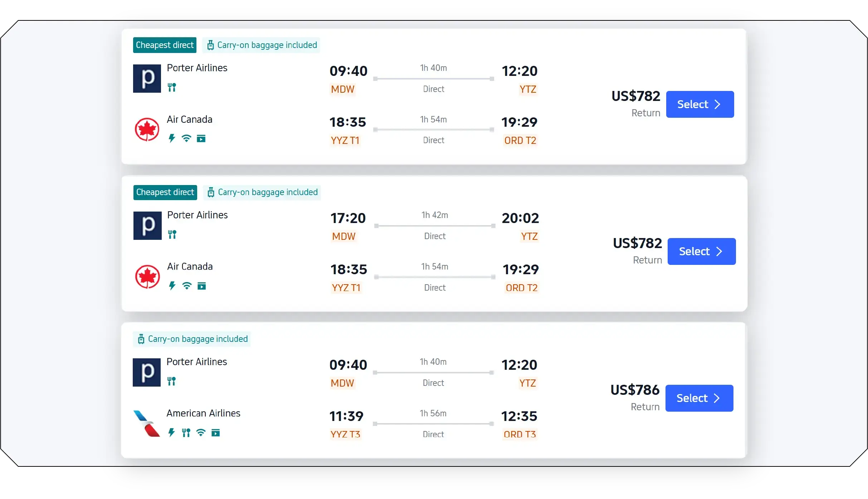
Task: Click the Wi-Fi icon for the Air Canada flight
Action: 186,139
